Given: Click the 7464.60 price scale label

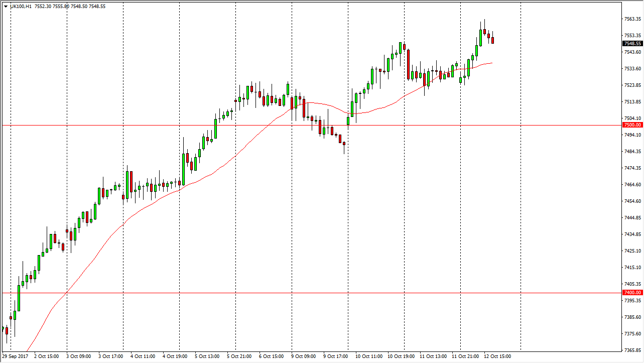Looking at the screenshot, I should pos(632,185).
